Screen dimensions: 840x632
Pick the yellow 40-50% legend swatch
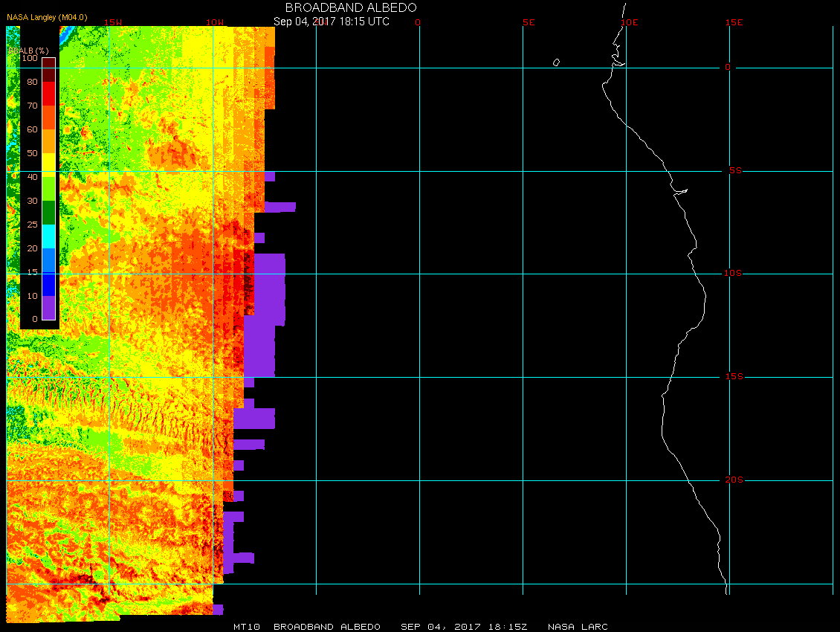pos(49,165)
